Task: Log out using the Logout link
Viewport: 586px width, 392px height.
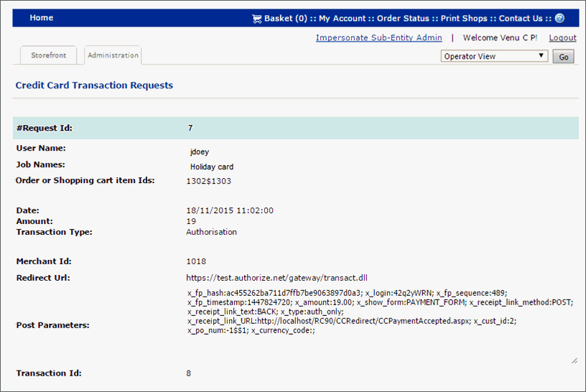Action: point(562,38)
